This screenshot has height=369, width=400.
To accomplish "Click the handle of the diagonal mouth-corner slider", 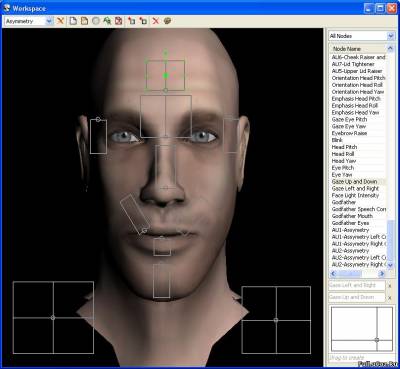I will pyautogui.click(x=144, y=231).
